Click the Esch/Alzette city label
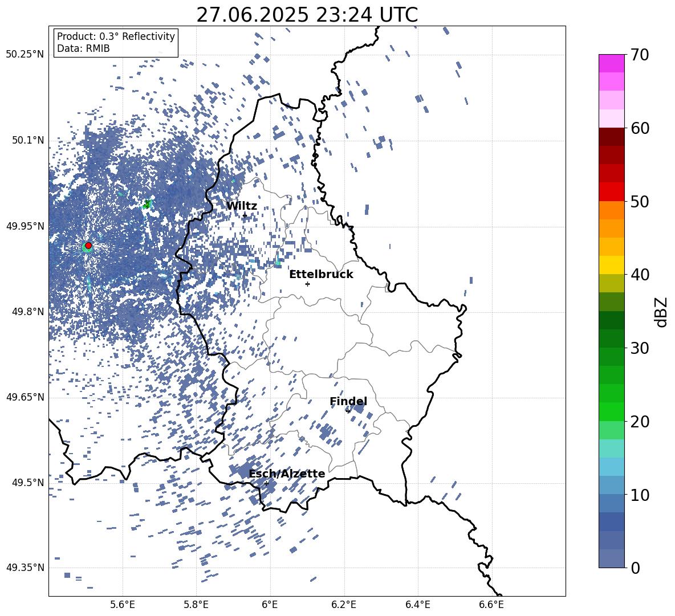Image resolution: width=675 pixels, height=616 pixels. (x=287, y=474)
